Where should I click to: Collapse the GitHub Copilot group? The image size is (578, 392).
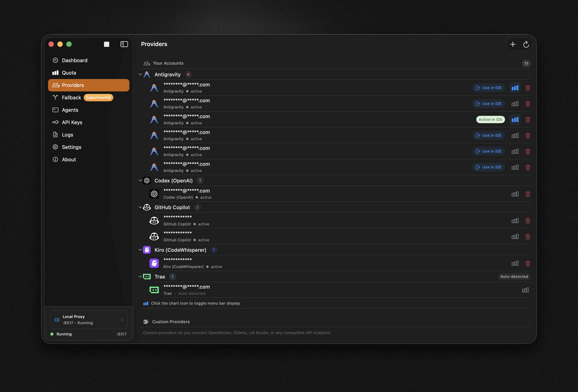pos(140,207)
